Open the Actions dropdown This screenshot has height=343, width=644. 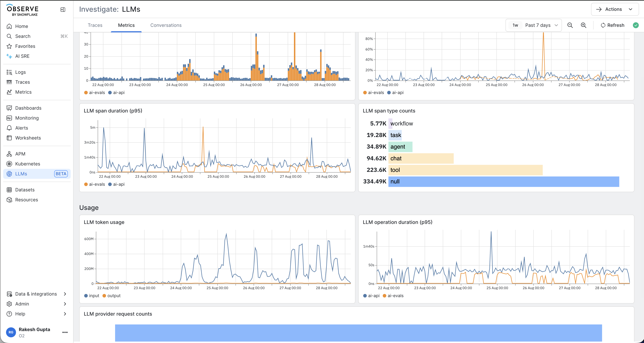click(x=615, y=9)
